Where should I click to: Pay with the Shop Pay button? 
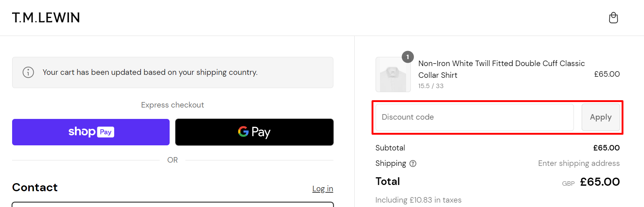(x=91, y=132)
